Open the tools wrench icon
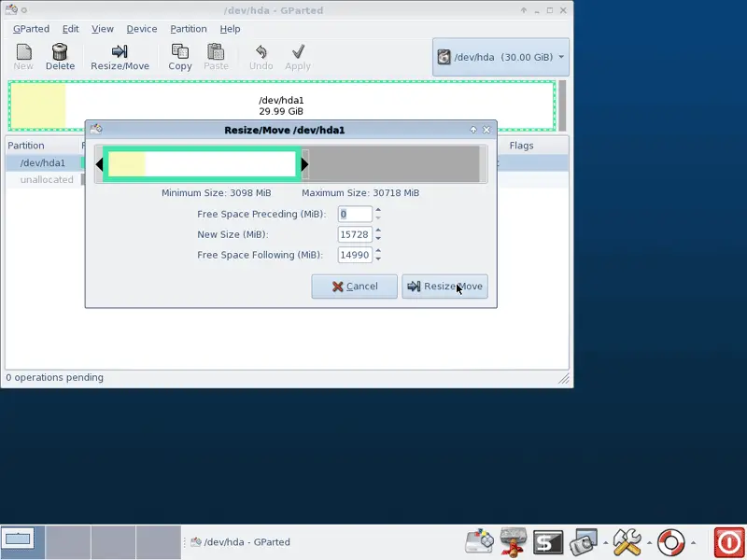The image size is (747, 560). (627, 542)
